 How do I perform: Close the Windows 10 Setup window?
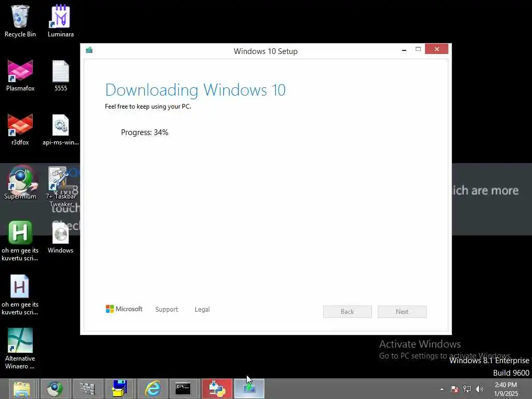436,49
